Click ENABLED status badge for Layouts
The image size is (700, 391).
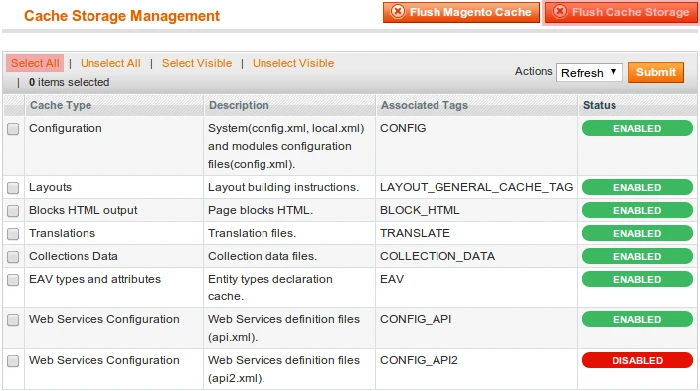click(x=637, y=187)
